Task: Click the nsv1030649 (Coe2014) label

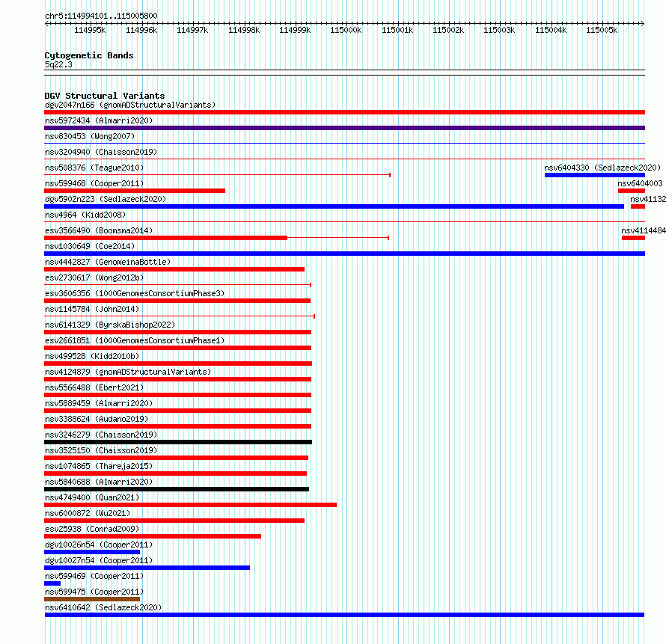Action: click(90, 246)
